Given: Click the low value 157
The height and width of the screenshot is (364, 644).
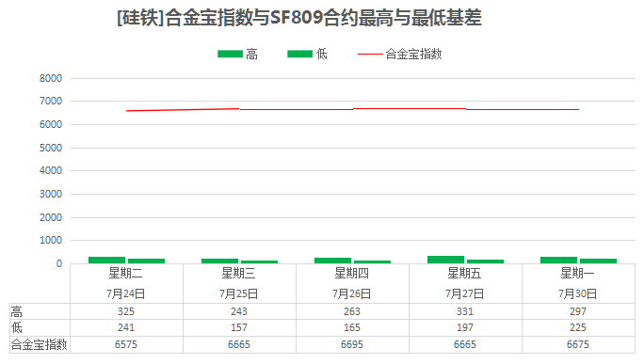Looking at the screenshot, I should coord(238,328).
